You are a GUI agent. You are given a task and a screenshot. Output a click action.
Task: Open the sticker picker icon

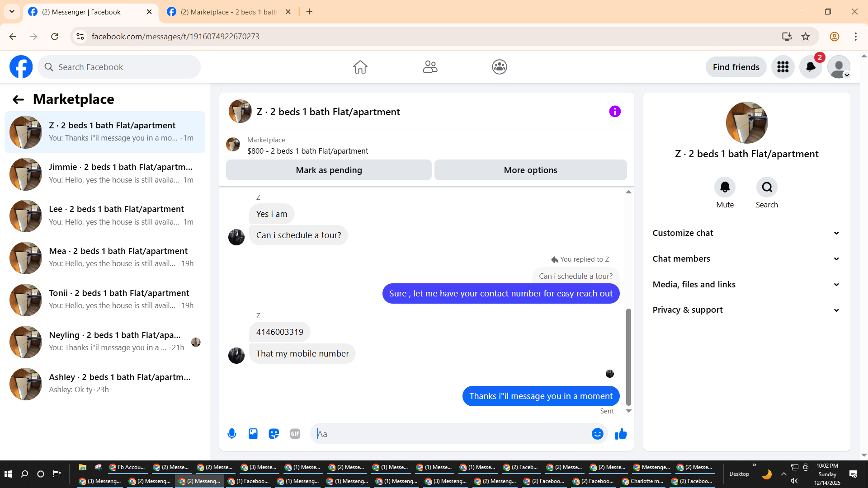click(274, 434)
